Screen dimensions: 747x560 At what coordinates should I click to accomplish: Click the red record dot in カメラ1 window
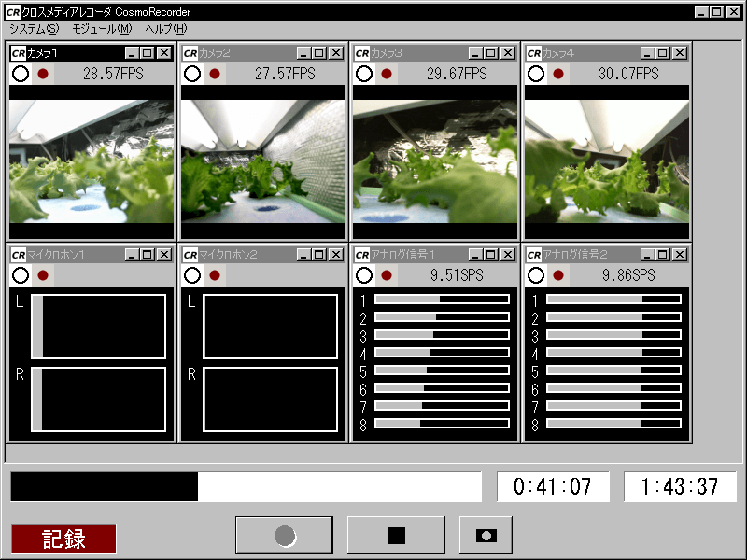coord(43,74)
